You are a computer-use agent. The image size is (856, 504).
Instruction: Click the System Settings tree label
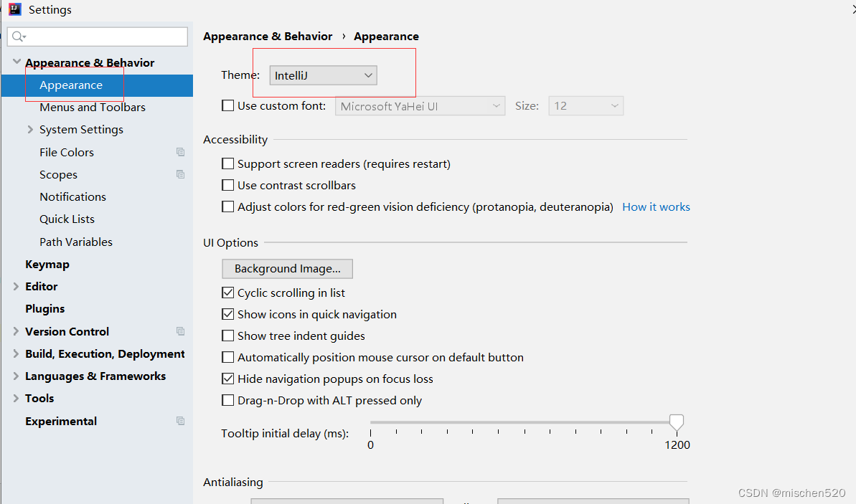pos(81,130)
